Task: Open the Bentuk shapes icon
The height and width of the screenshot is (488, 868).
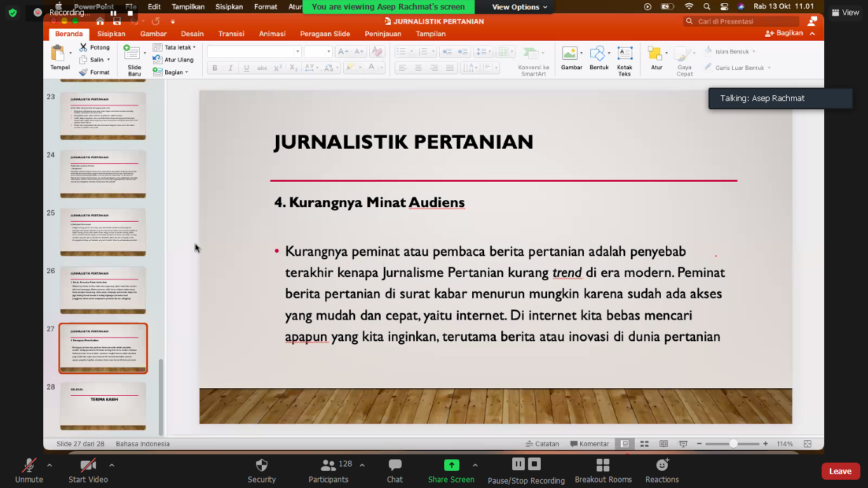Action: point(597,53)
